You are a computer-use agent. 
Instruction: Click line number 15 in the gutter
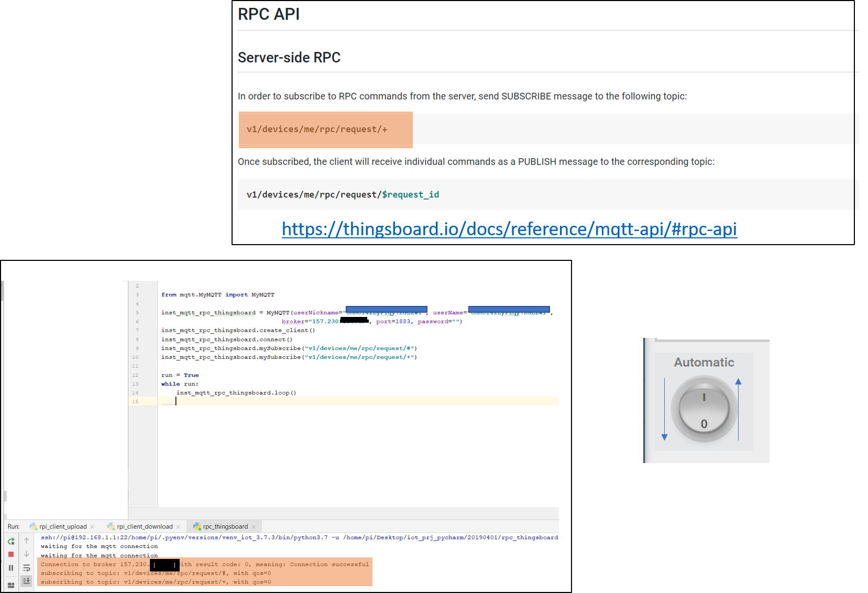tap(136, 401)
